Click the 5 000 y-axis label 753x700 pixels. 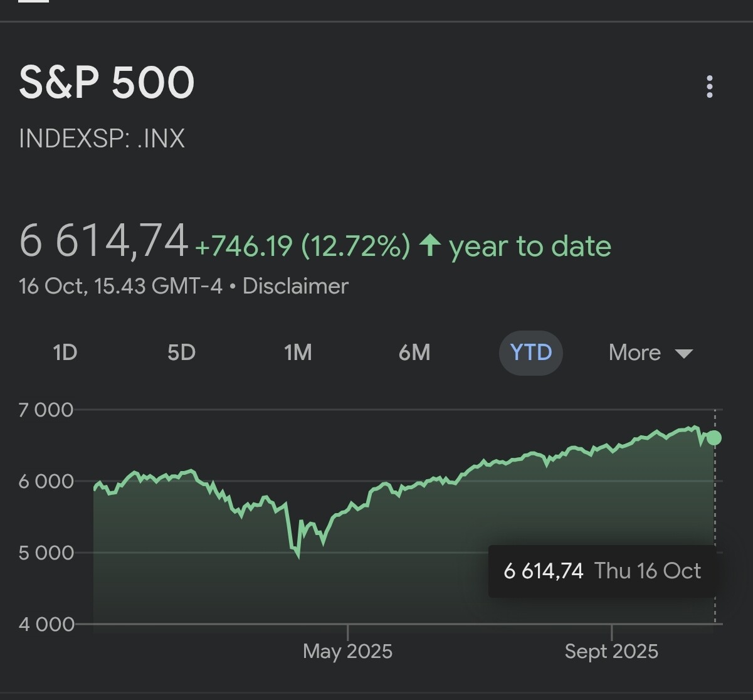(46, 553)
